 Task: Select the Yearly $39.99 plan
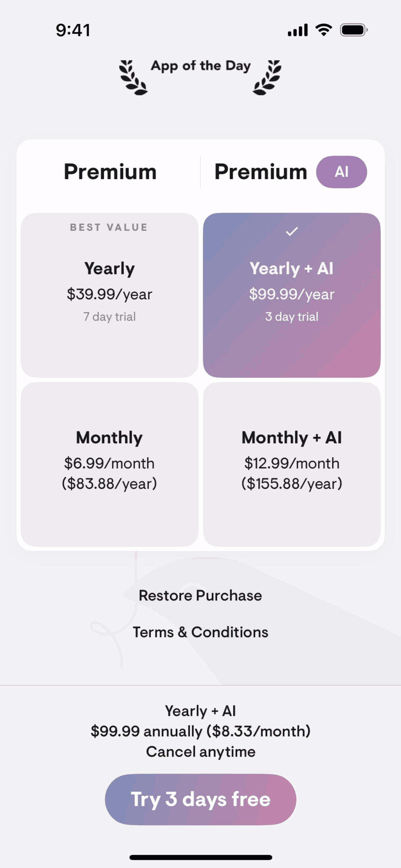tap(109, 295)
